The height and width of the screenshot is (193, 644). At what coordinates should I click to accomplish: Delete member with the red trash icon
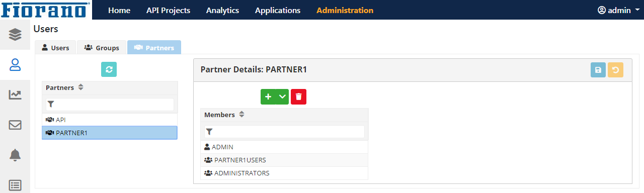[298, 96]
